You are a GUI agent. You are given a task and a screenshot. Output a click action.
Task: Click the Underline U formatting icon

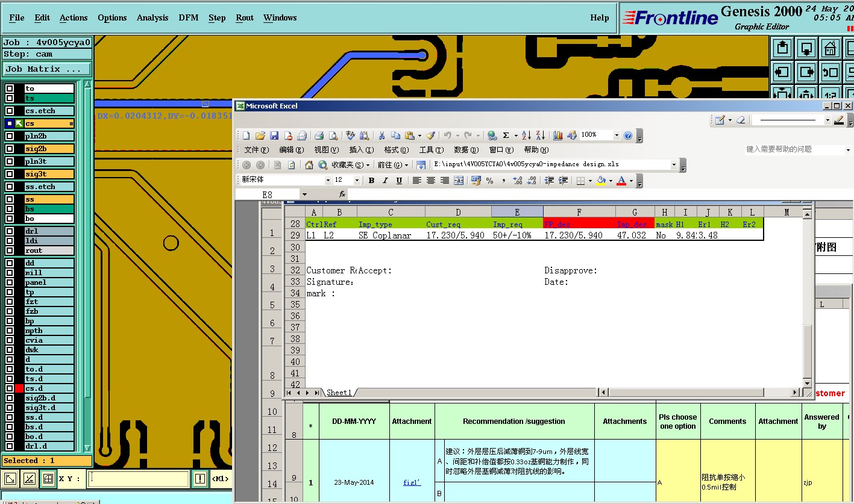coord(399,181)
